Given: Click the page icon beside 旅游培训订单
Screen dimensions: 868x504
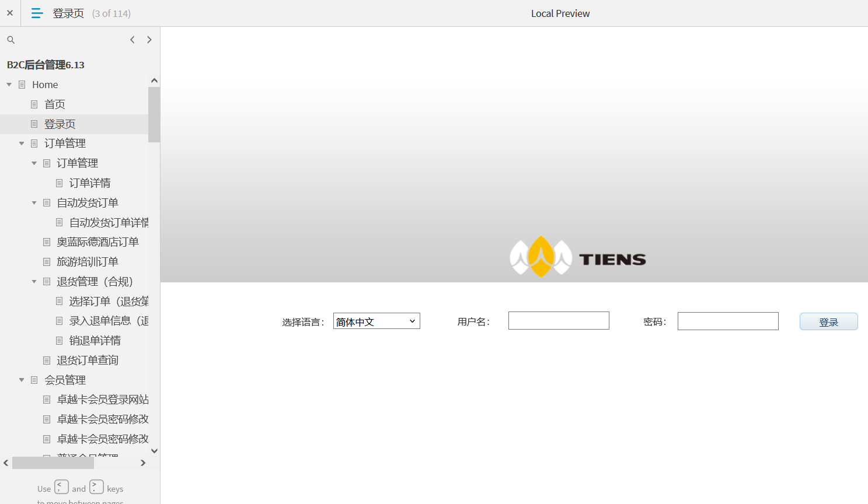Looking at the screenshot, I should [x=47, y=262].
